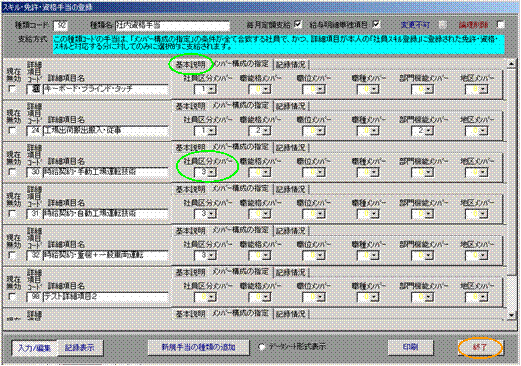Toggle the 毎月定額支給 checkbox

tap(298, 25)
